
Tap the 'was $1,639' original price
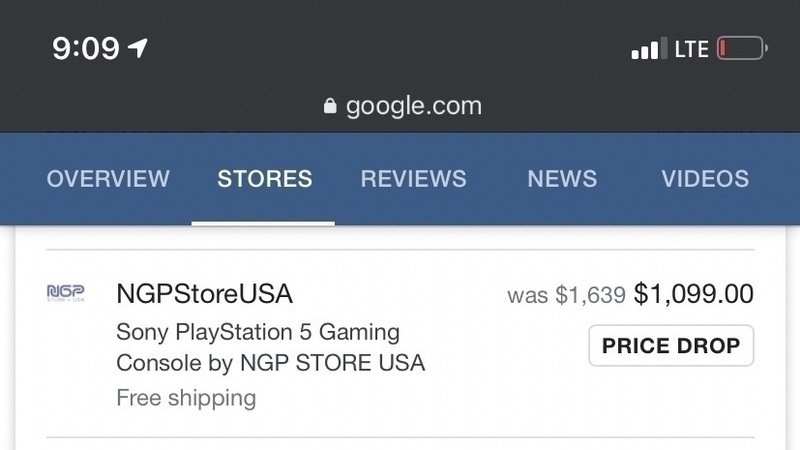tap(566, 295)
